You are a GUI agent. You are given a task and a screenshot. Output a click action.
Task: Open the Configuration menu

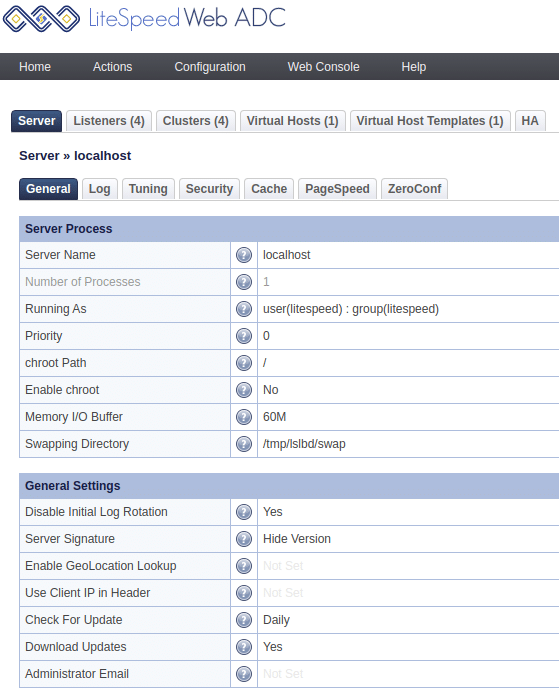[210, 67]
